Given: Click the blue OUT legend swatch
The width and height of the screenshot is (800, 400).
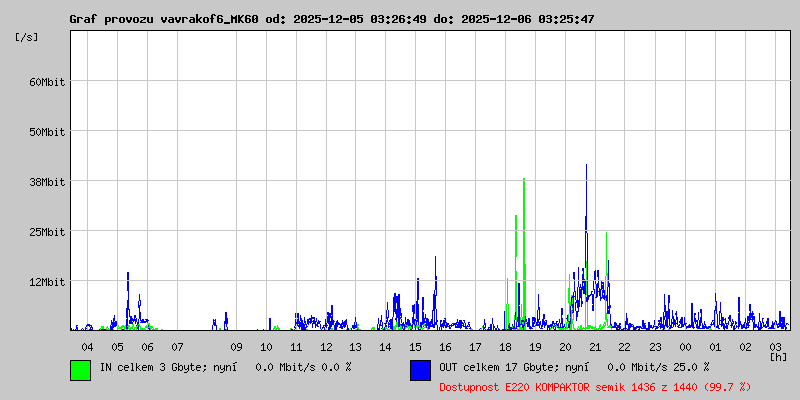Looking at the screenshot, I should (x=420, y=369).
